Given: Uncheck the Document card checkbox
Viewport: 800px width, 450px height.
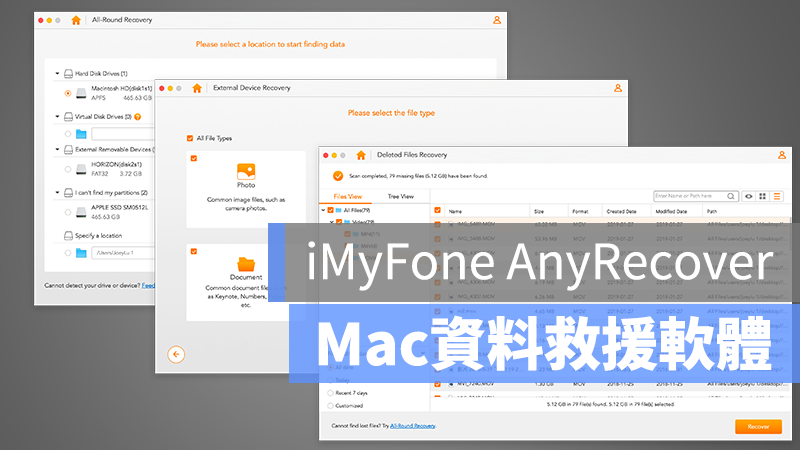Looking at the screenshot, I should coord(194,251).
